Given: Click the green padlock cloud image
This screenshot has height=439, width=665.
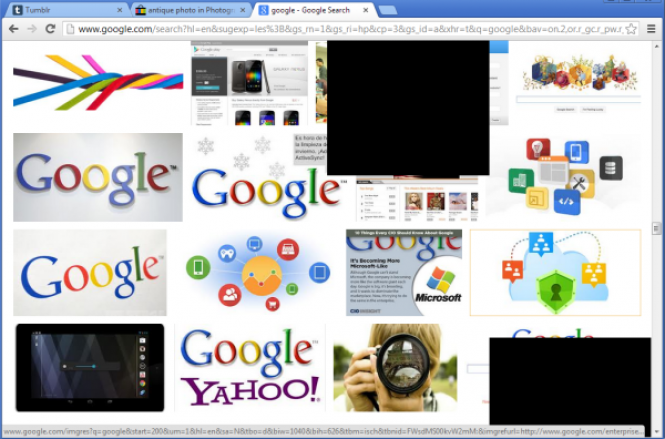Looking at the screenshot, I should point(554,273).
